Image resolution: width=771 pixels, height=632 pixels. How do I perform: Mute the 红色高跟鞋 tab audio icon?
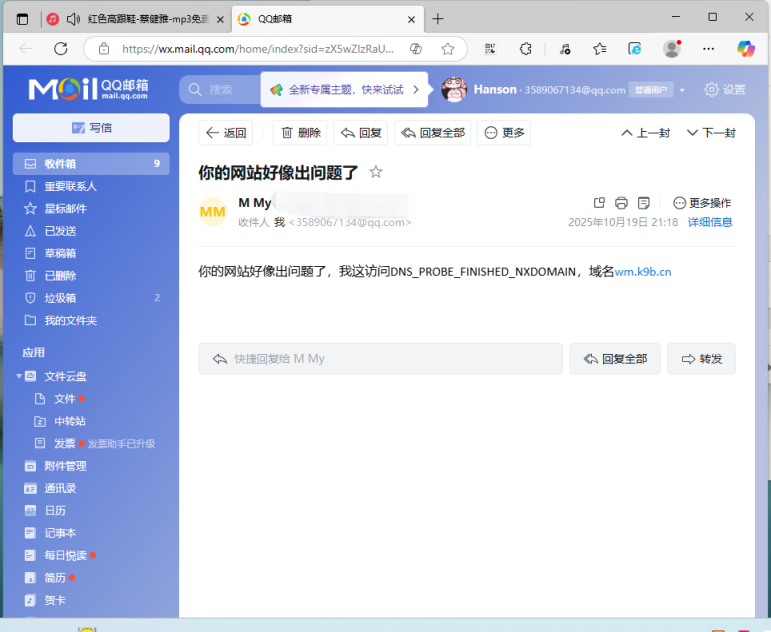pyautogui.click(x=73, y=19)
